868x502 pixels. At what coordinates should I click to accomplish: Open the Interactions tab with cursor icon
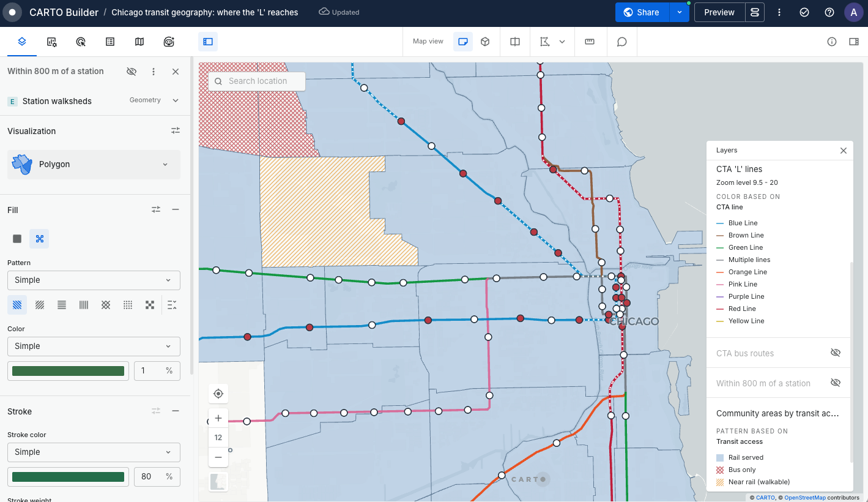click(81, 42)
